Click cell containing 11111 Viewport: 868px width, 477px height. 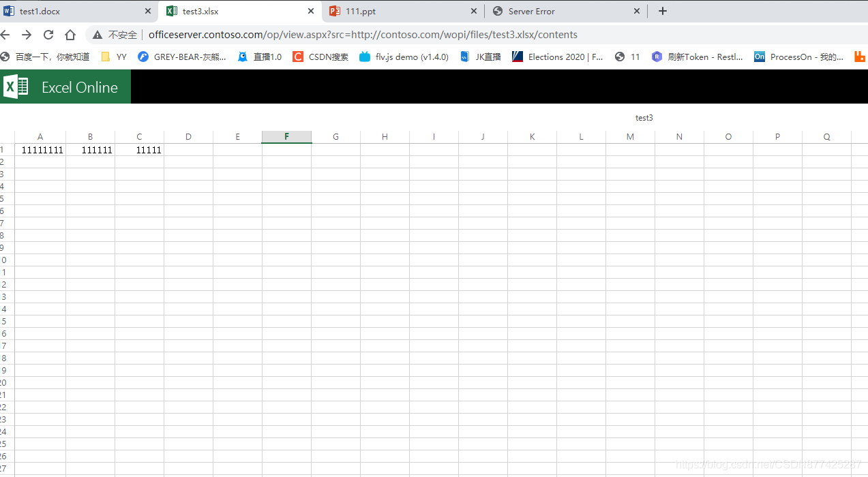click(139, 150)
